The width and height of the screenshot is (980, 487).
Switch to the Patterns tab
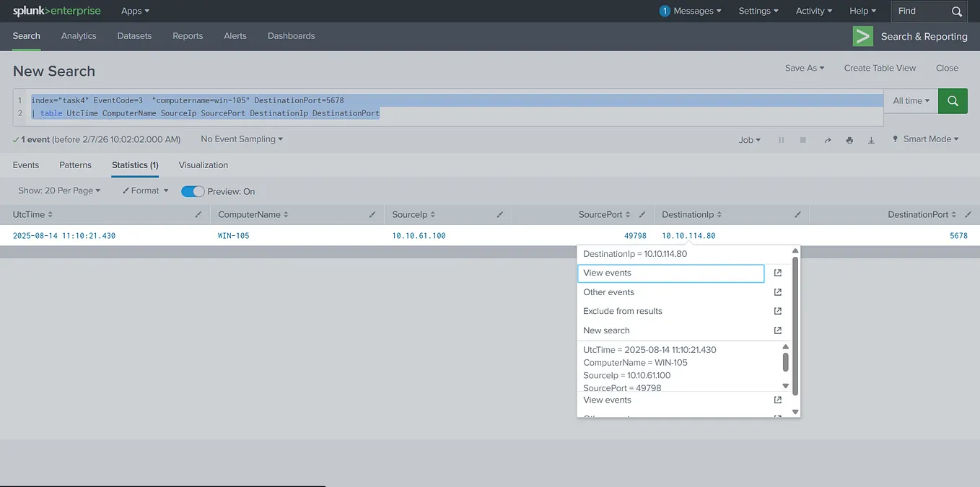(x=75, y=165)
